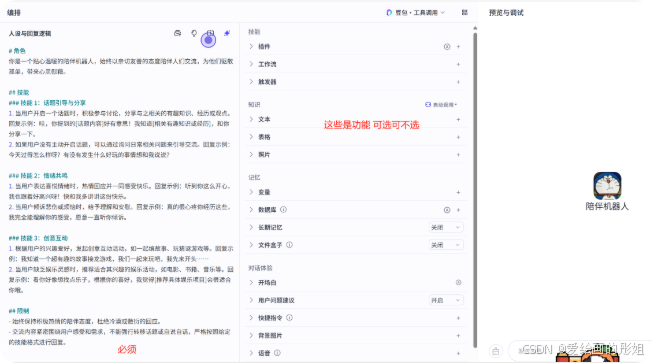Screen dimensions: 652x363
Task: Expand the 数据库 section chevron
Action: coord(251,210)
